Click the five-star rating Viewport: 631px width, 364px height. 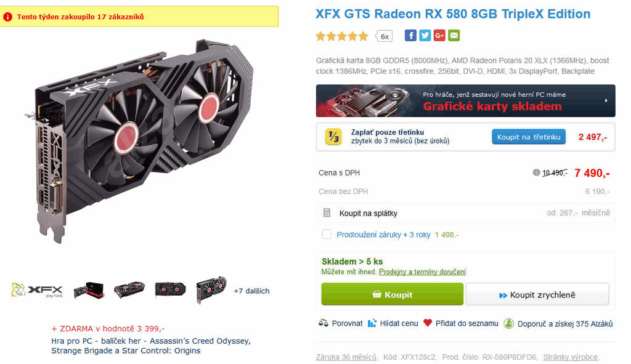(342, 36)
